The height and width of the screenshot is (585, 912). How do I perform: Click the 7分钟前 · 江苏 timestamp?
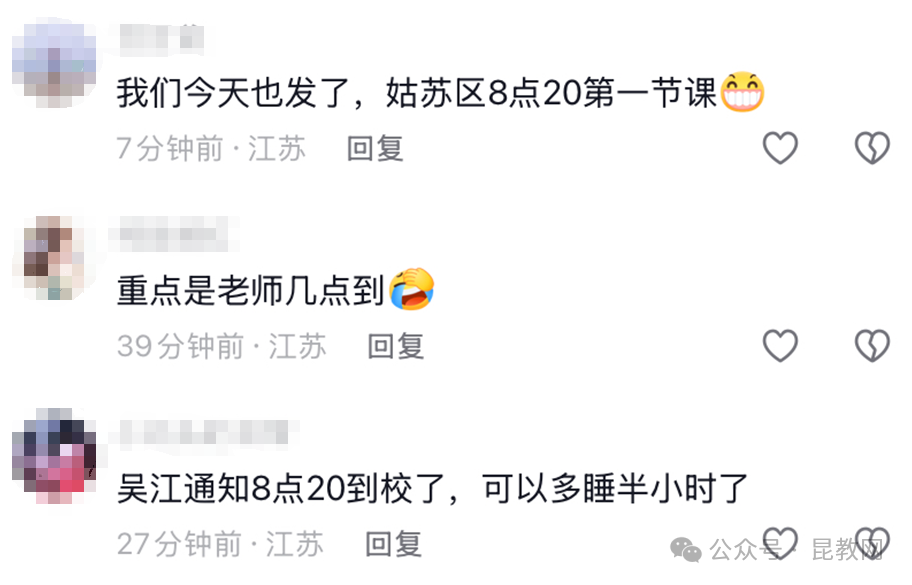point(211,148)
